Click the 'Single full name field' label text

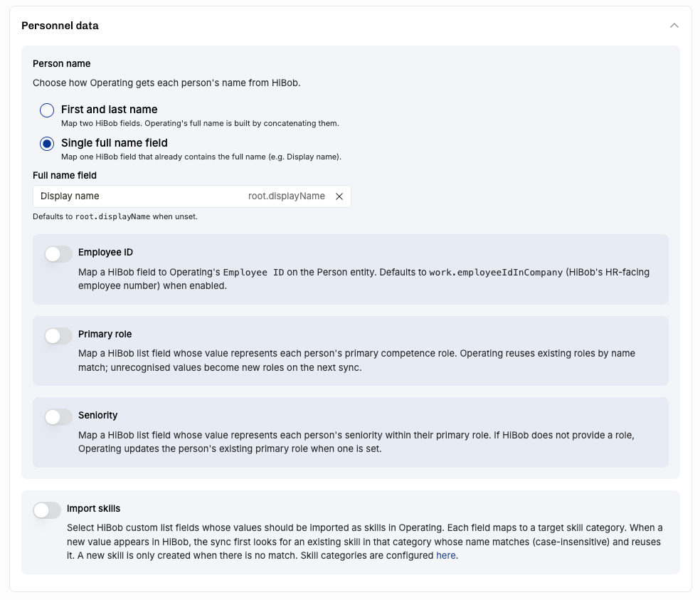pos(115,143)
